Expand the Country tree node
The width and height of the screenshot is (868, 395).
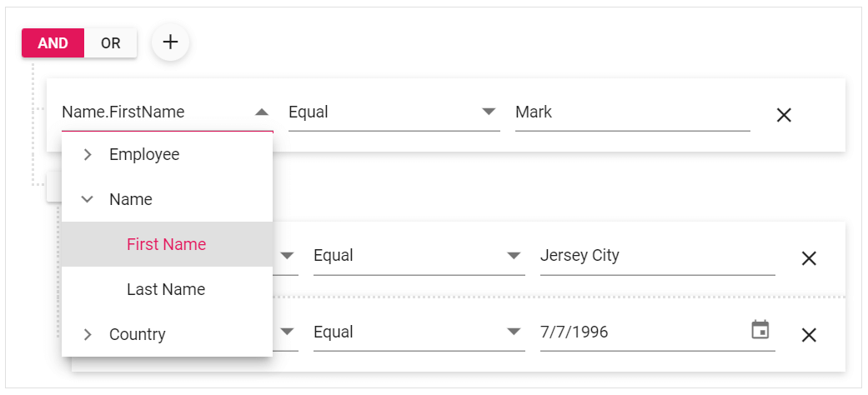point(88,335)
